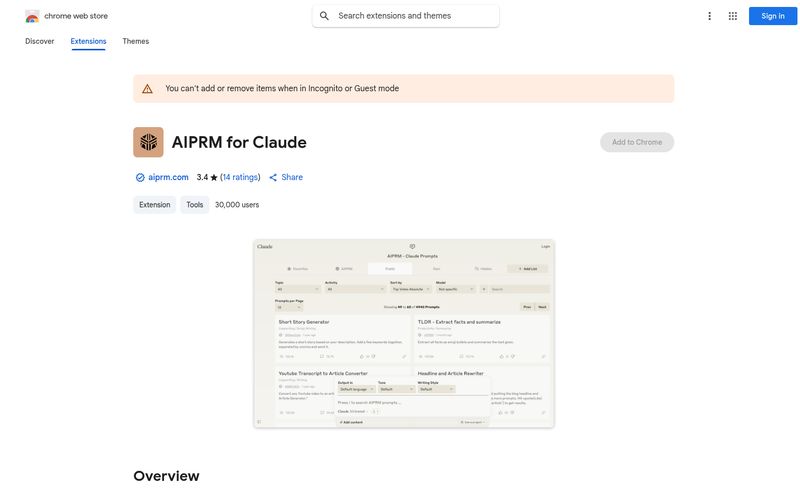This screenshot has width=800, height=496.
Task: Click the 3.4 rating value
Action: click(x=202, y=177)
